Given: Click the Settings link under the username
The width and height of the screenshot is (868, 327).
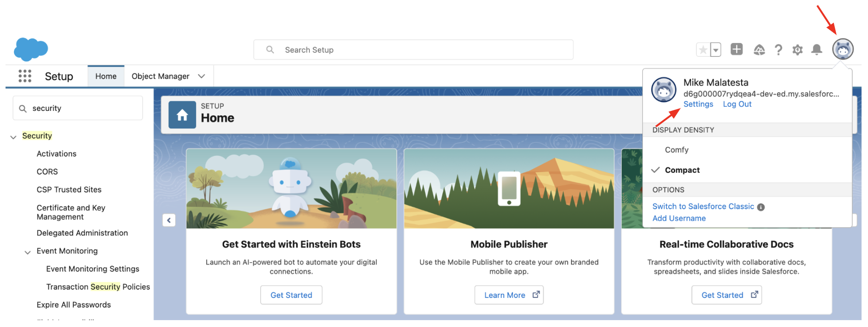Looking at the screenshot, I should coord(698,104).
